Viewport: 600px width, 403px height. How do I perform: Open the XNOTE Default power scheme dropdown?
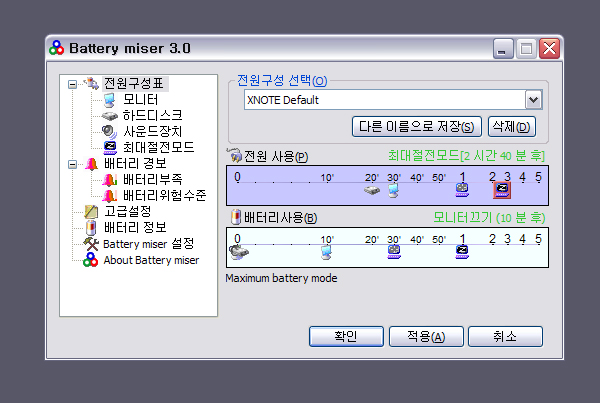click(x=533, y=100)
